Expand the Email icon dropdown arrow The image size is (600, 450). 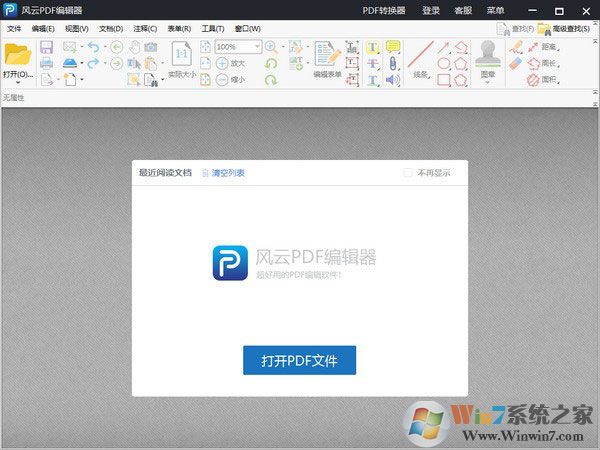82,47
